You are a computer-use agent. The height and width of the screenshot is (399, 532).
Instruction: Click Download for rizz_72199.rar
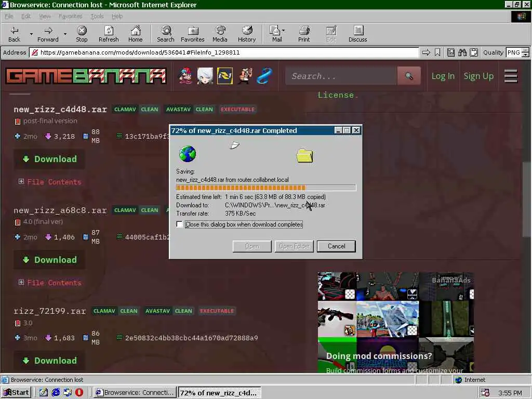[x=49, y=361]
